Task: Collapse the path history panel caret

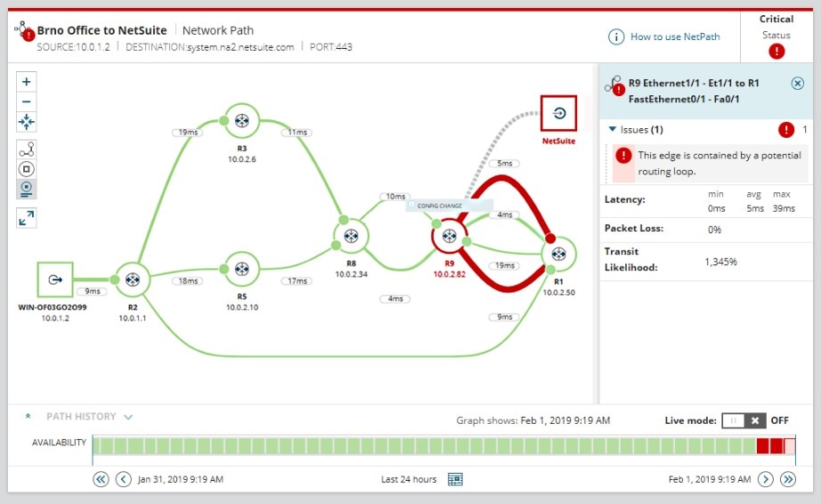Action: point(28,416)
